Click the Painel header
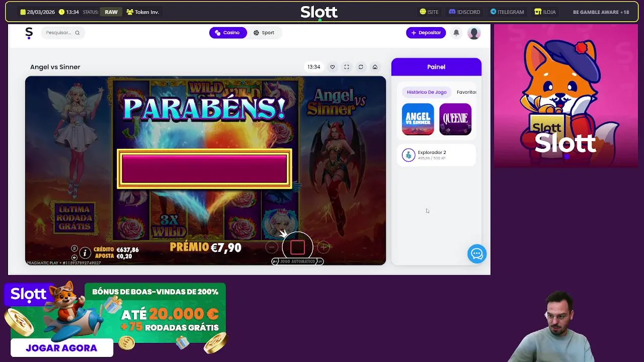This screenshot has height=362, width=644. click(436, 67)
